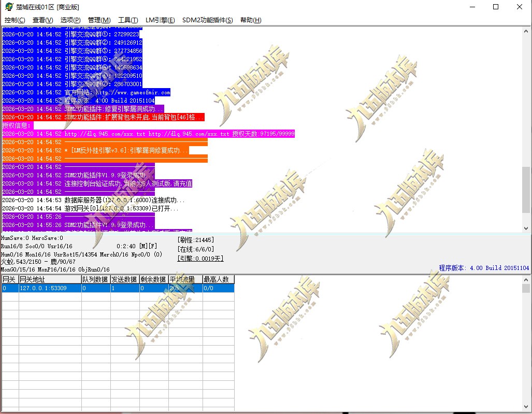Click log line 引擎交流QQ群①: 27299223
Viewport: 532px width, 414px height.
coord(71,34)
